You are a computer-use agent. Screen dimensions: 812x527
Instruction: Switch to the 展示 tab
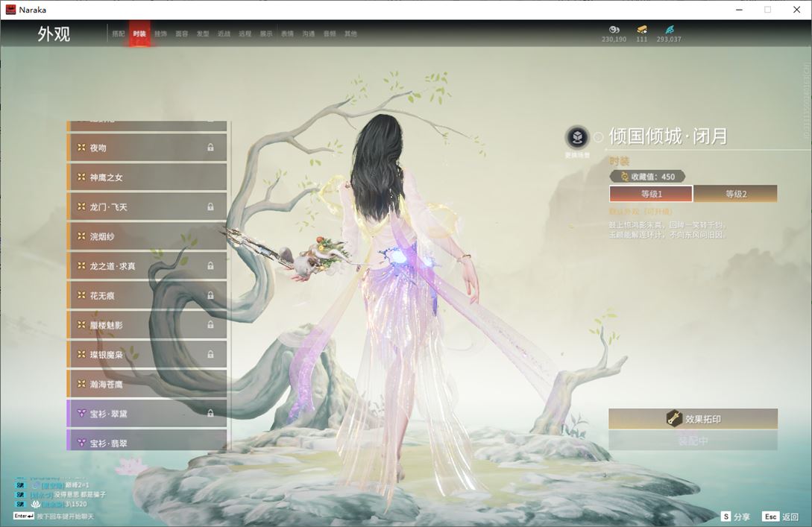pos(266,34)
